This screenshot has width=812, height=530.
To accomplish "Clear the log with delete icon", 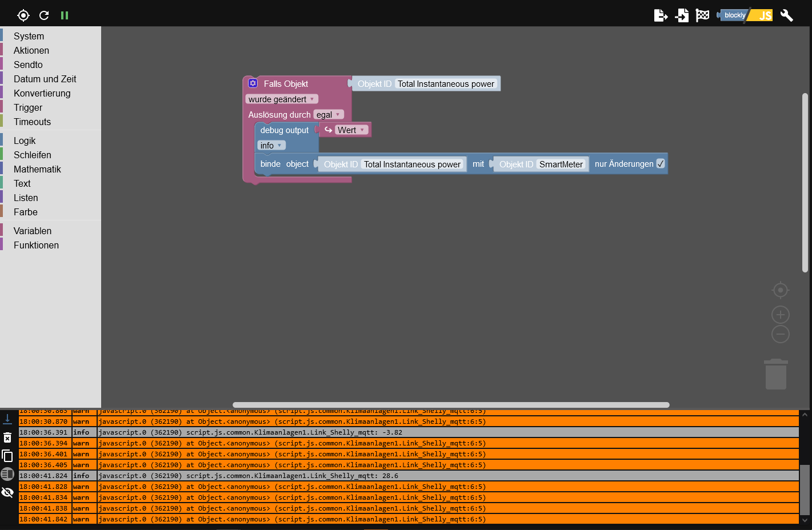I will point(7,437).
